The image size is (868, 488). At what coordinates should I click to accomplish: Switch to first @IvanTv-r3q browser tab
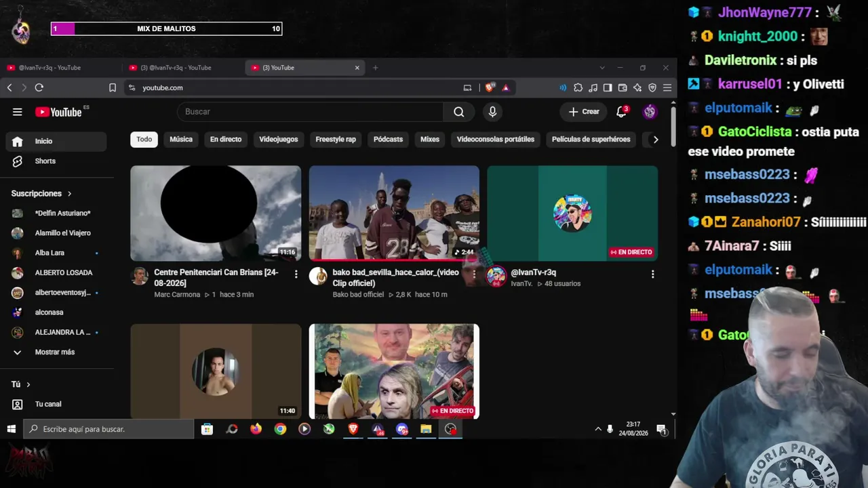pyautogui.click(x=61, y=68)
